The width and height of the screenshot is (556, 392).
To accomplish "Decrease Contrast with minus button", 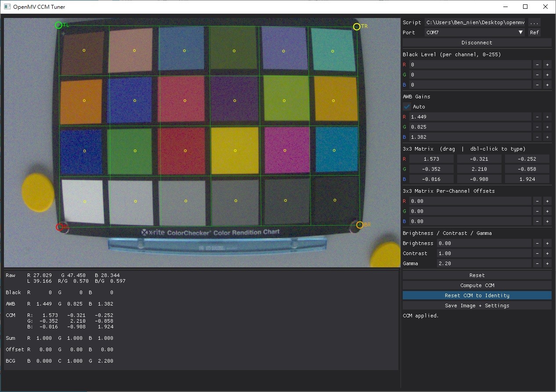I will [537, 253].
